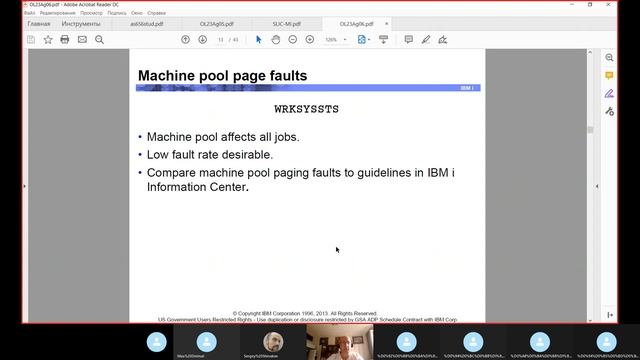Bookmark the document with the star icon
This screenshot has width=640, height=360.
point(48,40)
